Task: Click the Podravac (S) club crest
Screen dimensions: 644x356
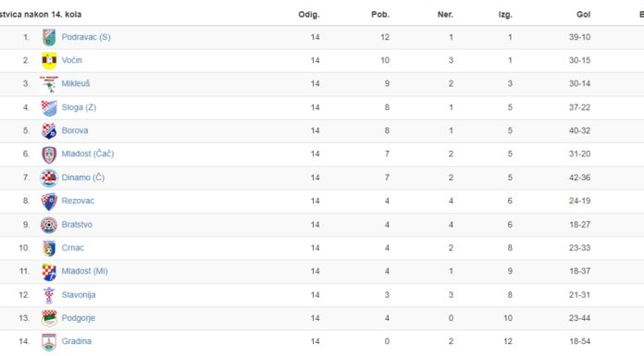Action: point(49,37)
